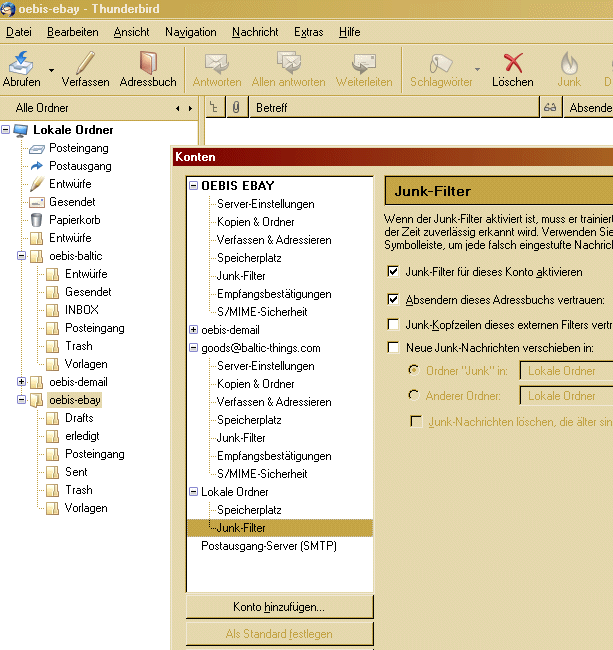Select the Anderer Ordner radio button
The height and width of the screenshot is (650, 613).
tap(414, 395)
